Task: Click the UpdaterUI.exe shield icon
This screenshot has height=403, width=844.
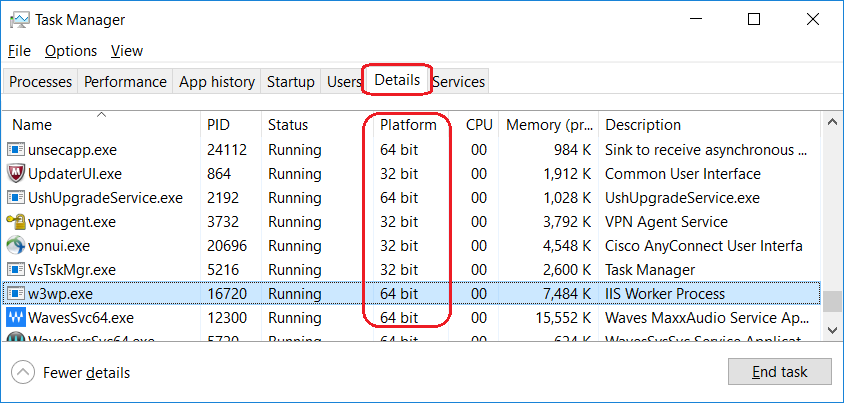Action: coord(16,174)
